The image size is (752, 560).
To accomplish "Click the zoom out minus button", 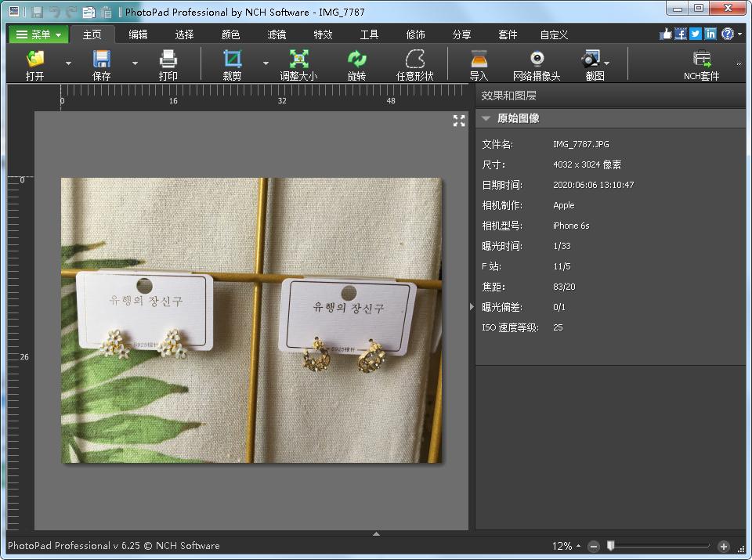I will tap(594, 546).
